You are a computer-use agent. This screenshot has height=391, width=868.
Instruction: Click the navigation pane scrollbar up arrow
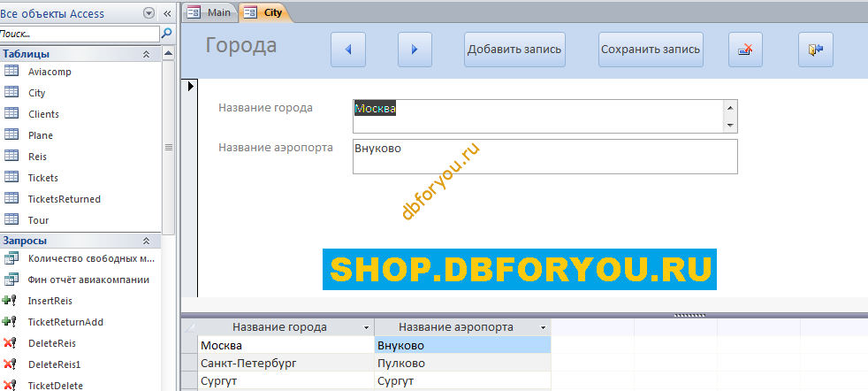tap(168, 54)
